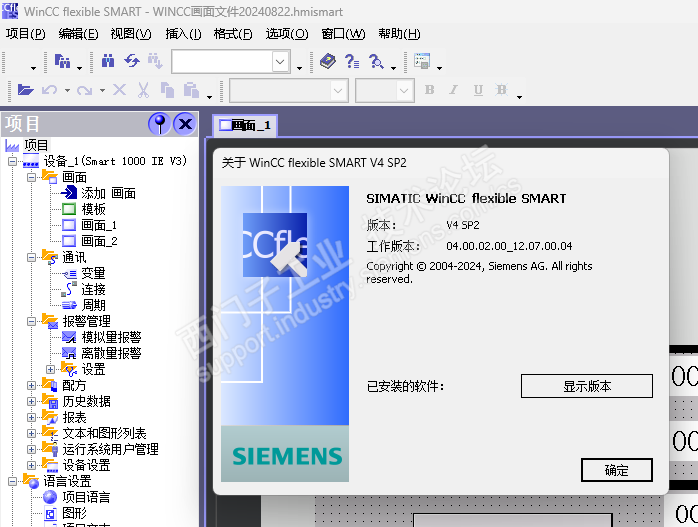698x527 pixels.
Task: Collapse the 语言设置 folder node
Action: 12,482
